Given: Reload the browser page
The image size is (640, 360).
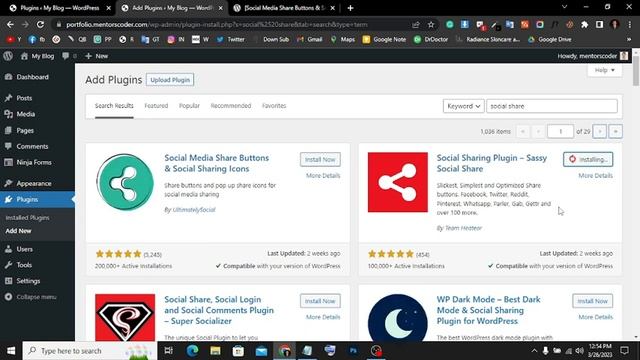Looking at the screenshot, I should (40, 24).
